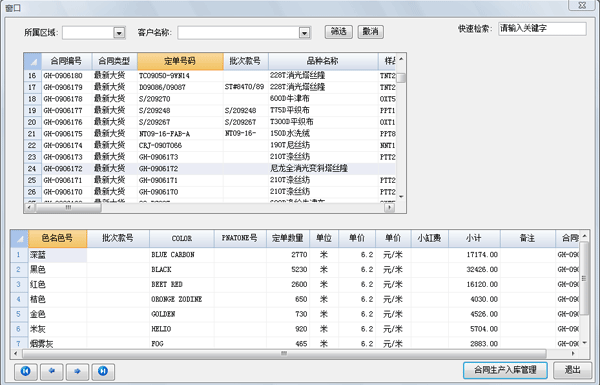
Task: Click the 小缸费 column header
Action: pyautogui.click(x=430, y=238)
